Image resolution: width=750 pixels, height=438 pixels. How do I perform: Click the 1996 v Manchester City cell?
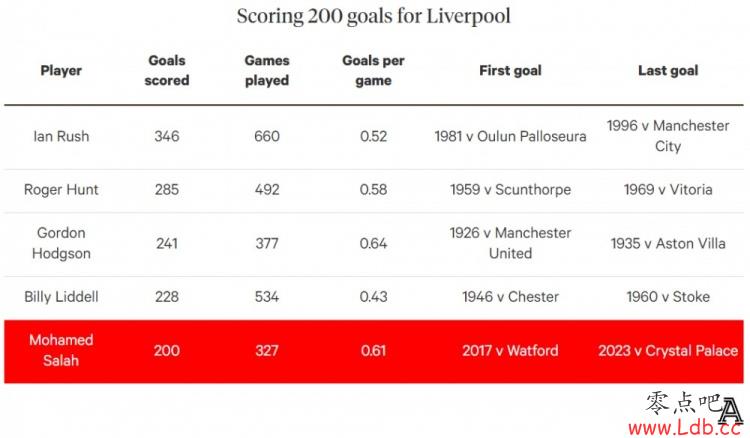[x=668, y=136]
